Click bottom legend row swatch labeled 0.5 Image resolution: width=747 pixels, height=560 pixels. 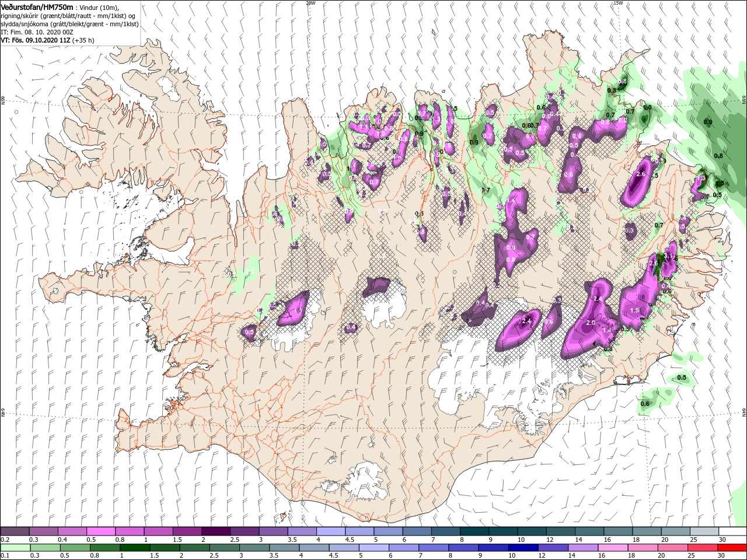tap(75, 548)
